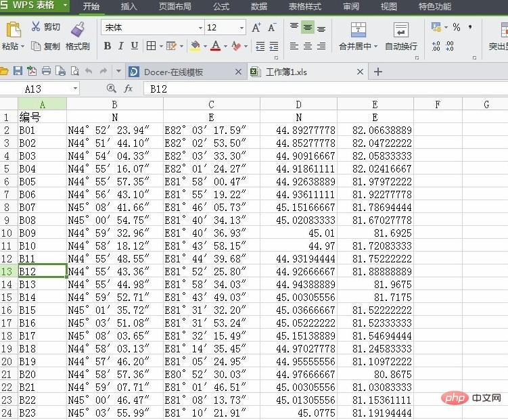The image size is (508, 420).
Task: Select column D header
Action: [x=298, y=104]
